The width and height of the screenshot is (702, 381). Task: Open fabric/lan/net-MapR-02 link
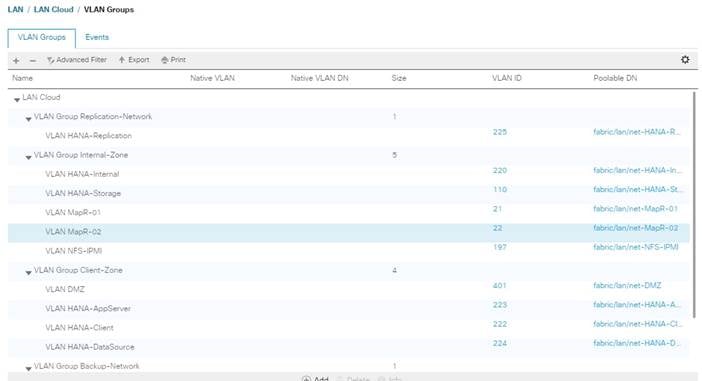click(635, 228)
